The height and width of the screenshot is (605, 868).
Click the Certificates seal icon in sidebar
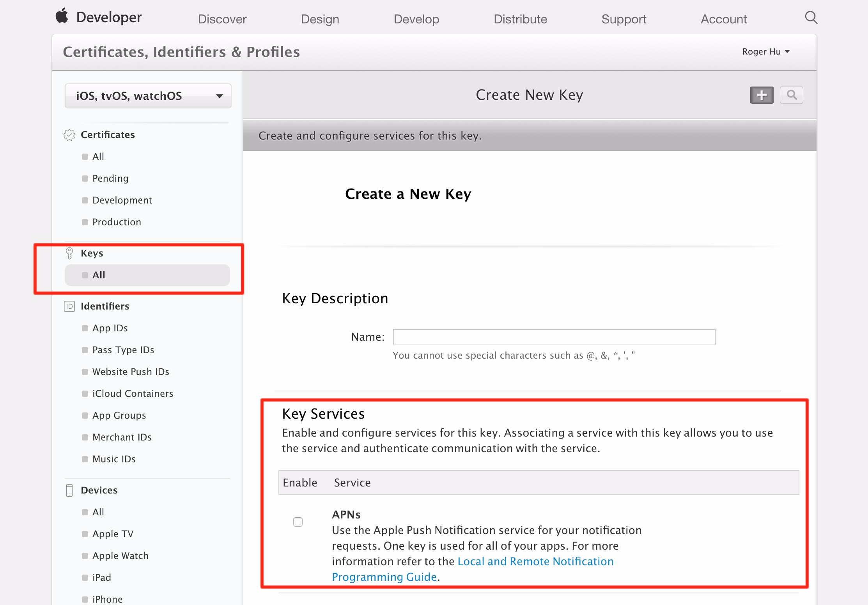pyautogui.click(x=69, y=135)
